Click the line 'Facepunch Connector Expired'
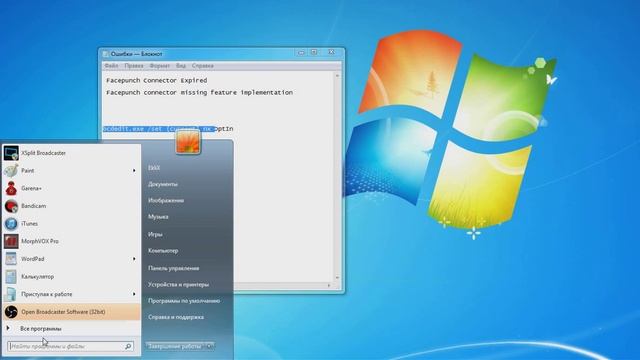Screen dimensions: 640x360 (157, 80)
